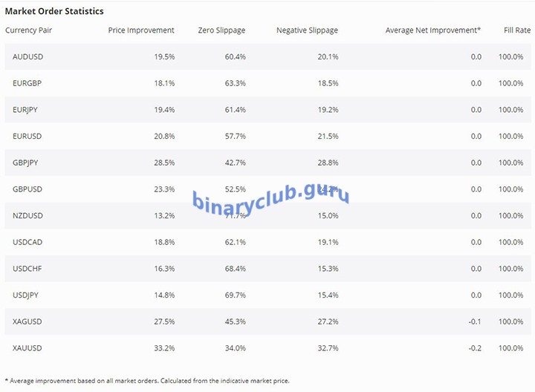Select the EURJPY currency pair label
535x392 pixels.
click(26, 110)
